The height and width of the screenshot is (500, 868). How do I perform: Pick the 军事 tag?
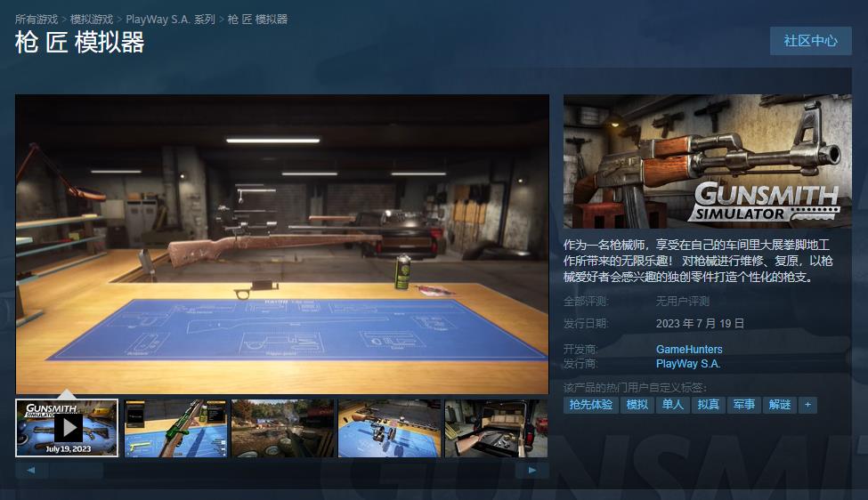(744, 405)
